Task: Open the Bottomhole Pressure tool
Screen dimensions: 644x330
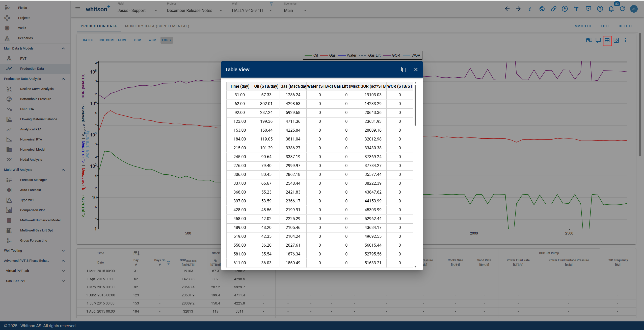Action: (x=35, y=99)
